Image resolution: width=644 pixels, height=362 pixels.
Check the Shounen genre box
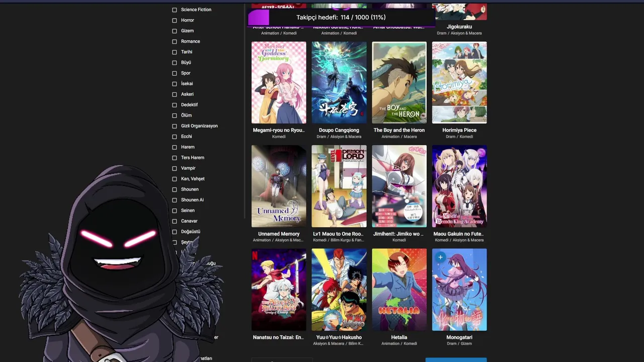tap(175, 189)
